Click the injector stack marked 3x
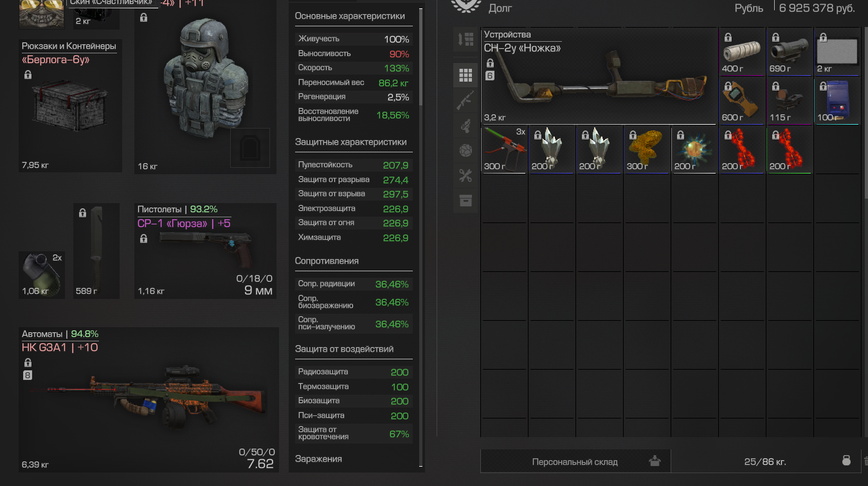Image resolution: width=868 pixels, height=486 pixels. pyautogui.click(x=504, y=150)
